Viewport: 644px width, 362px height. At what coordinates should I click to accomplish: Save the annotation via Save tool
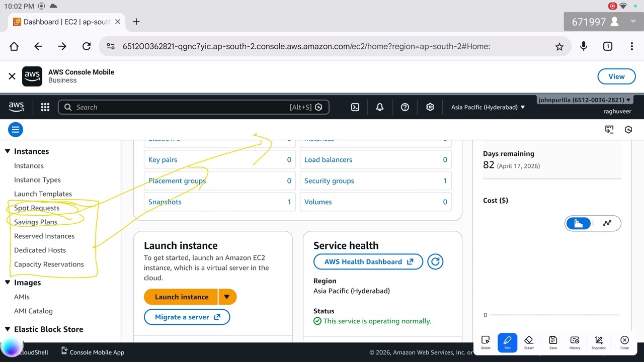click(553, 342)
